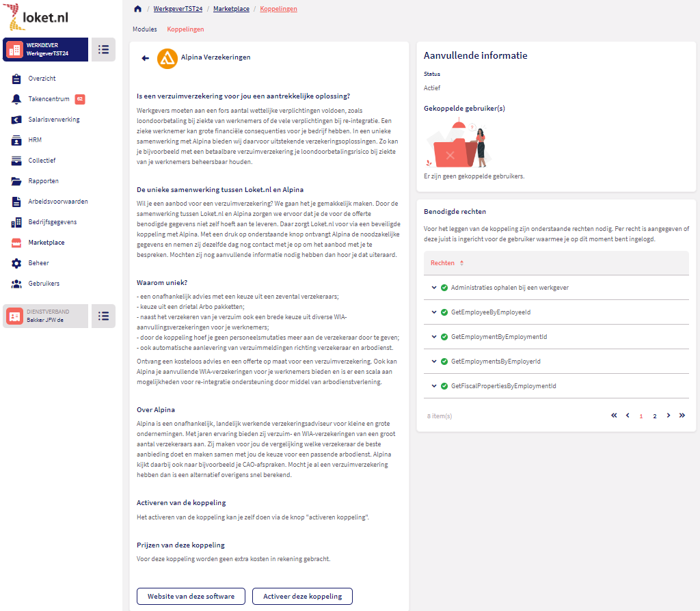Jump to last page of rights table
The height and width of the screenshot is (611, 700).
[682, 416]
